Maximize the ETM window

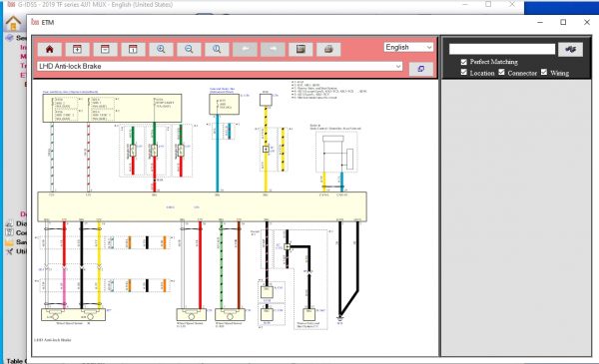tap(563, 22)
